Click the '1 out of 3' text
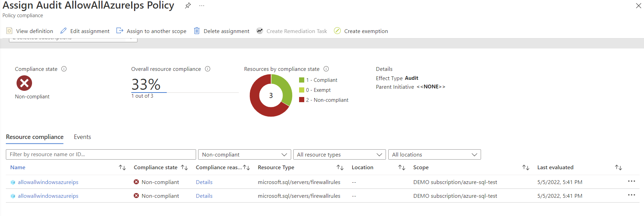644x216 pixels. [x=142, y=96]
